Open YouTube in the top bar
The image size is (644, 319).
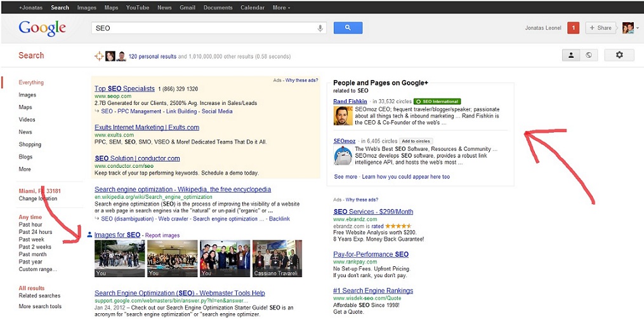tap(138, 8)
